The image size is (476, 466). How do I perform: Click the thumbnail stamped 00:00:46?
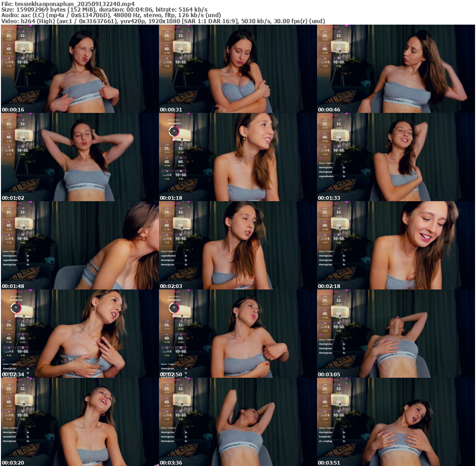coord(396,69)
